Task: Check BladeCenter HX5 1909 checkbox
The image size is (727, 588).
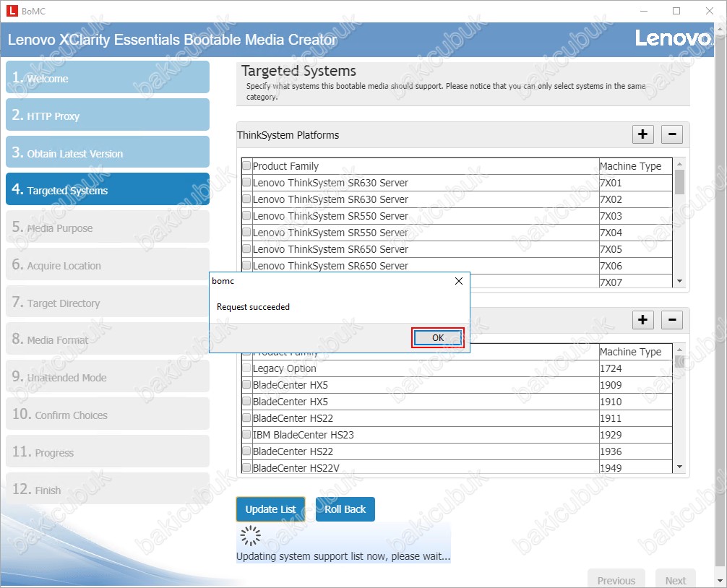Action: pyautogui.click(x=246, y=384)
